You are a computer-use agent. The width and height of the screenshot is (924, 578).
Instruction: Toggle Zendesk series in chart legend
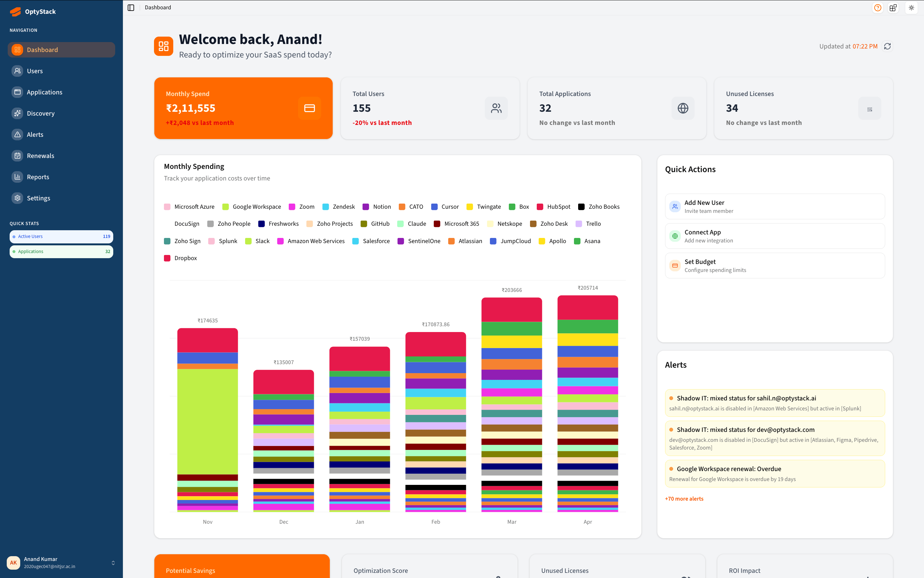(325, 207)
